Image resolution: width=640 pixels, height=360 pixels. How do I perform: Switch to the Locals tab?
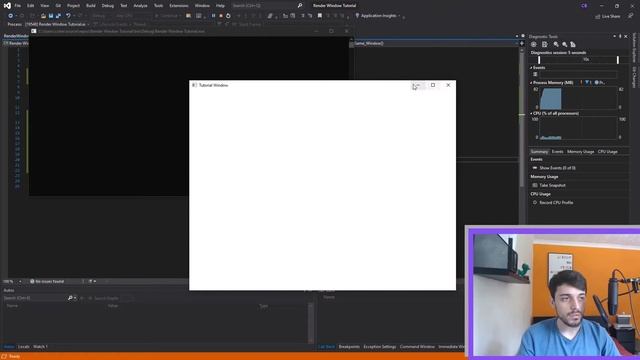23,347
